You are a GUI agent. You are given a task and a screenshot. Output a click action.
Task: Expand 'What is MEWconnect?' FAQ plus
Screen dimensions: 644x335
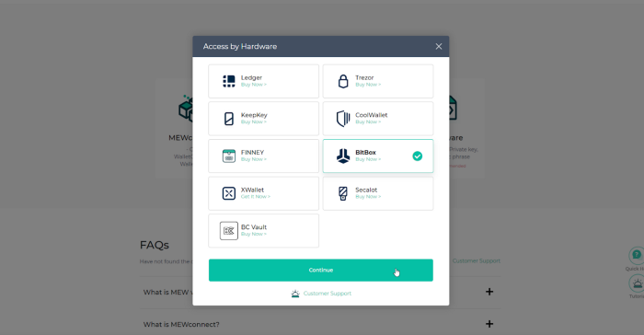point(489,324)
